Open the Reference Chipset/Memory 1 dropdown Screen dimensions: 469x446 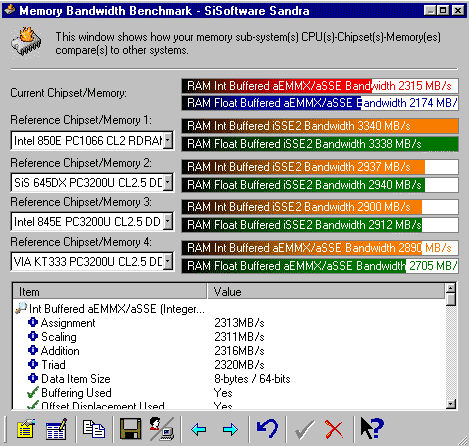pos(169,140)
